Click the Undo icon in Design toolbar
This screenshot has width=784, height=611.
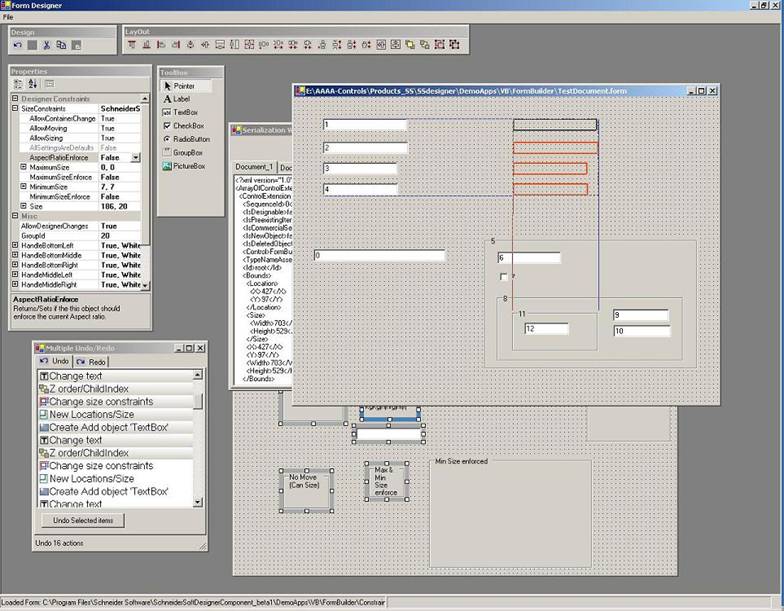pyautogui.click(x=18, y=45)
